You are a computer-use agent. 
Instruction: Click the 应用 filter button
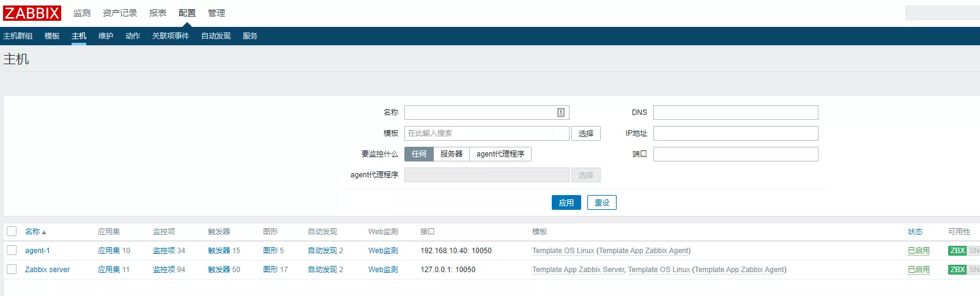566,202
